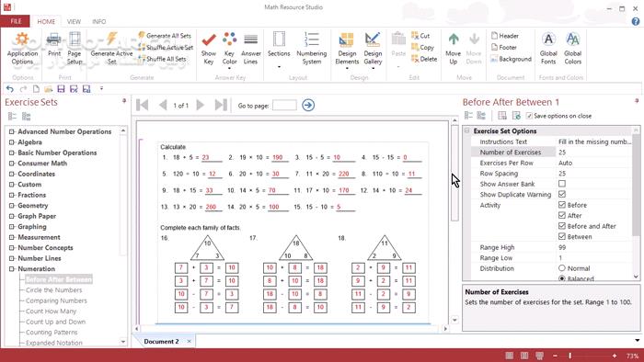Switch to the HOME tab
The height and width of the screenshot is (362, 644).
point(46,21)
